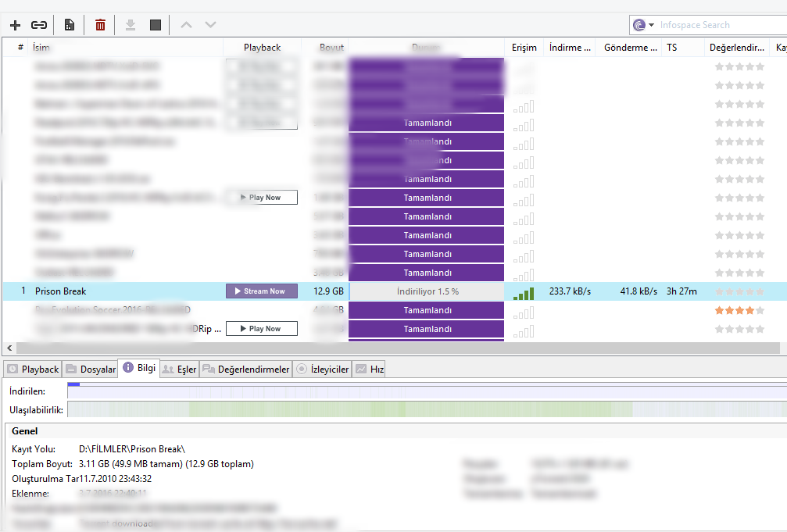Click the Kayıt Yolu path D:\FİLMLER\Prison Break\
The image size is (787, 532).
pyautogui.click(x=132, y=448)
